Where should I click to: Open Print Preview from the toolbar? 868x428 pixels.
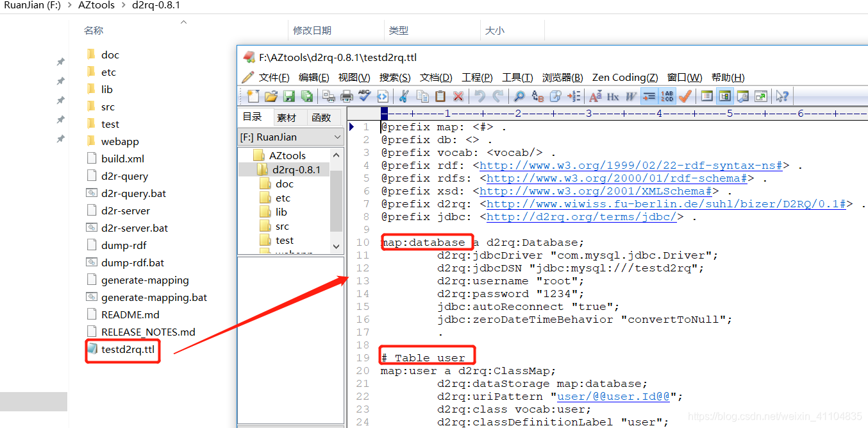pyautogui.click(x=329, y=96)
